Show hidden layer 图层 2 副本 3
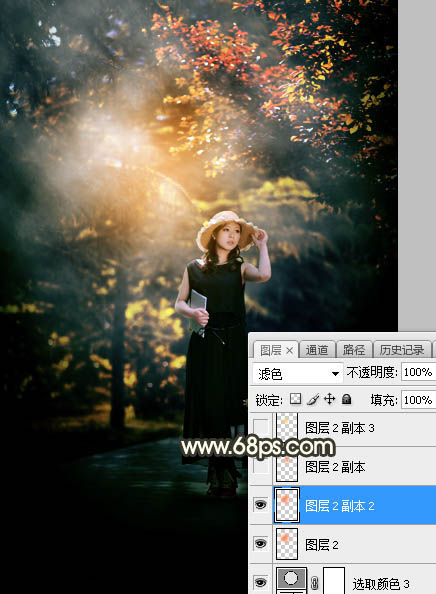The height and width of the screenshot is (594, 436). [x=261, y=427]
